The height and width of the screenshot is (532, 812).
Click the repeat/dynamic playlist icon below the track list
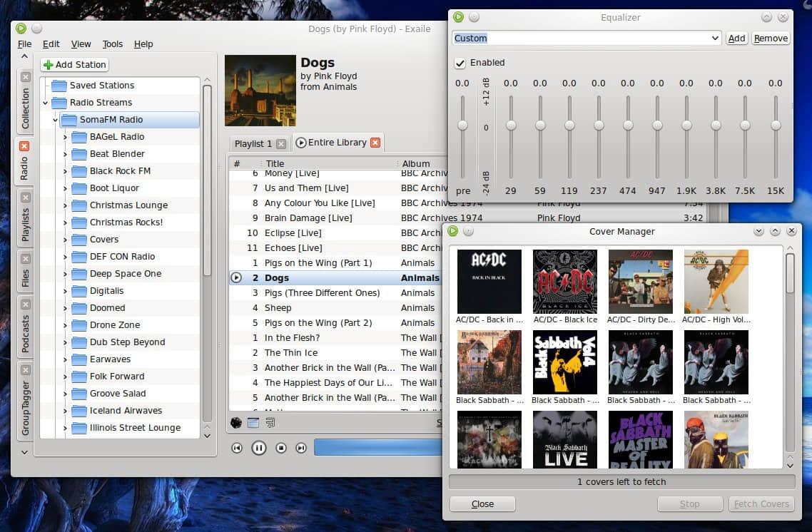point(270,423)
